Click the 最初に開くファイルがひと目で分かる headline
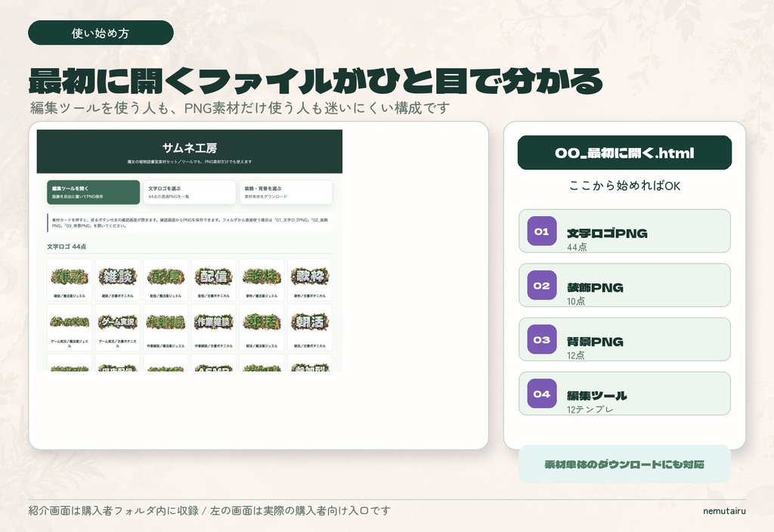This screenshot has width=774, height=532. pos(316,80)
